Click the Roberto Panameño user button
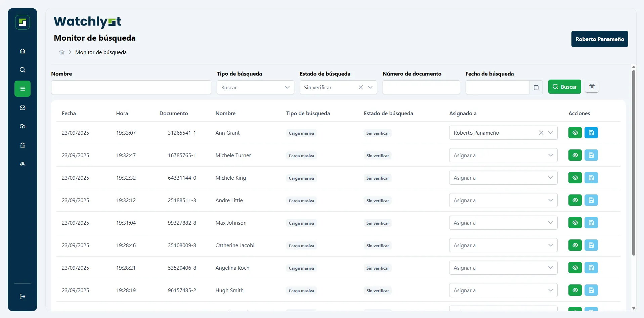This screenshot has height=318, width=644. 599,39
